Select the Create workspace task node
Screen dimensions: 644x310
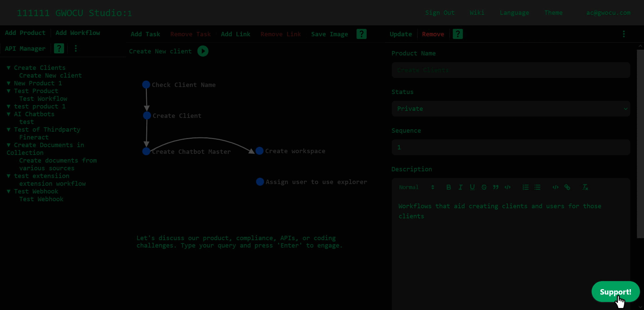tap(259, 151)
